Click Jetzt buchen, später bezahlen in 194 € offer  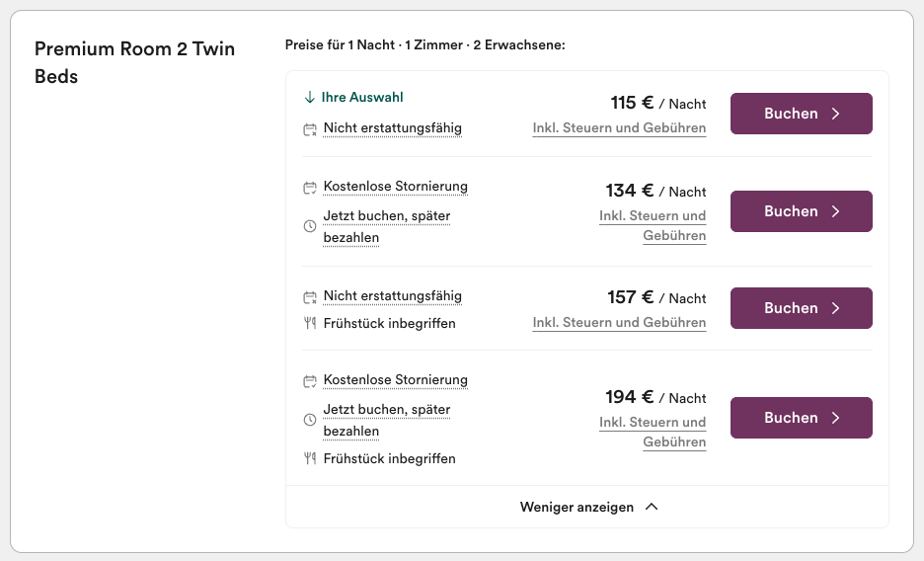coord(387,420)
